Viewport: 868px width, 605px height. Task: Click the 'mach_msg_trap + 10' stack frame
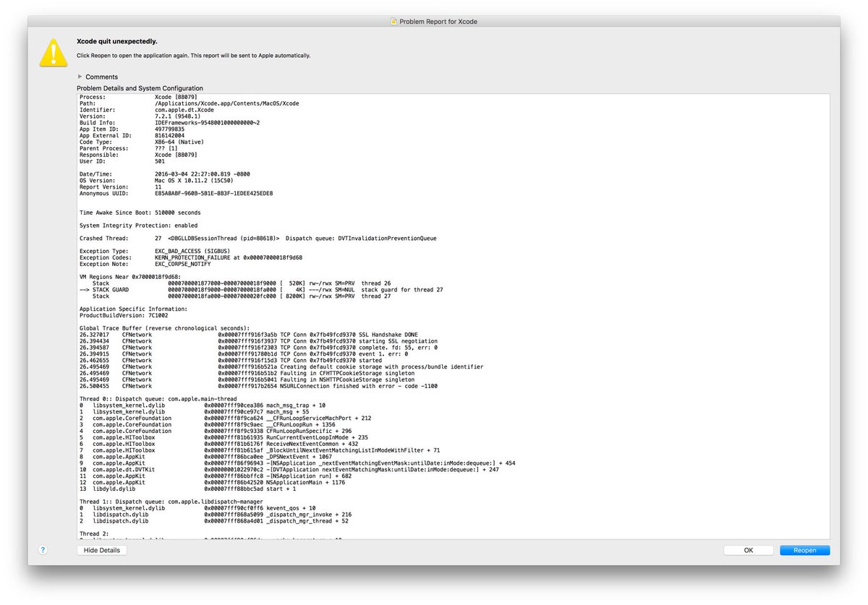[203, 406]
